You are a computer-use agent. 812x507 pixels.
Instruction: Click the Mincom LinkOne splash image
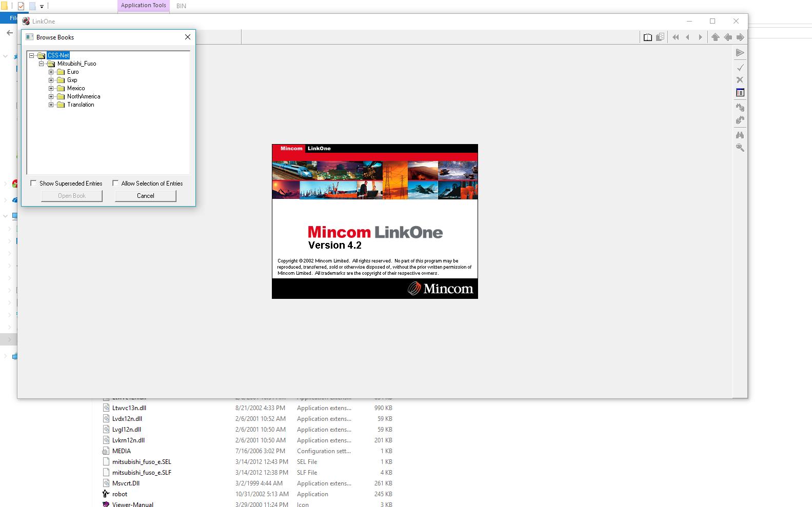(375, 221)
